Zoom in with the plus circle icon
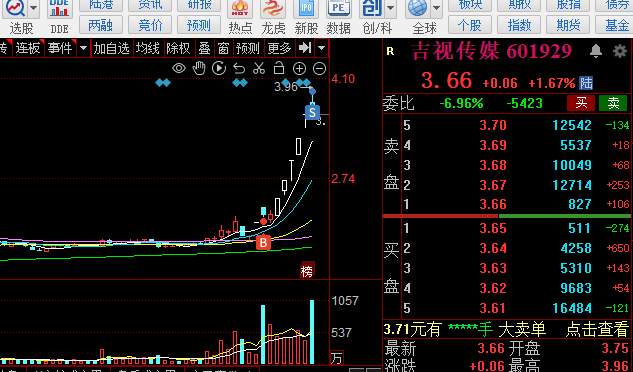 299,69
